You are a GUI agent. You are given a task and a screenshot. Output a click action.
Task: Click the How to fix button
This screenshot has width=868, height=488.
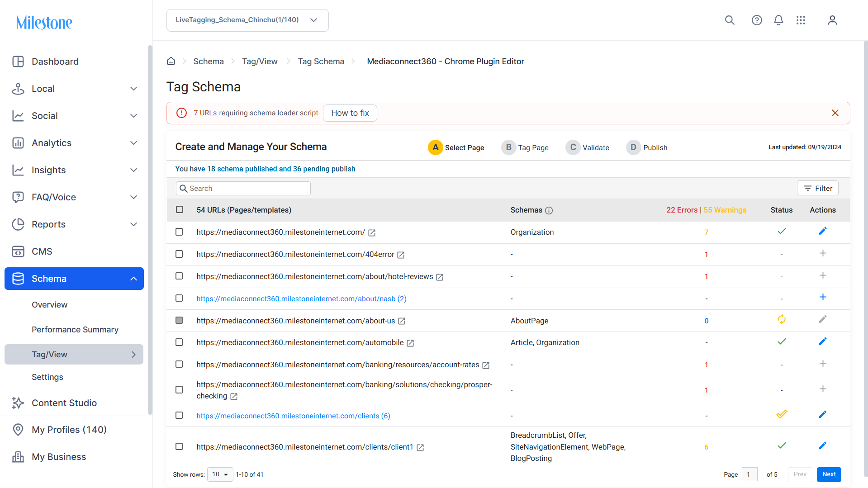(x=350, y=113)
